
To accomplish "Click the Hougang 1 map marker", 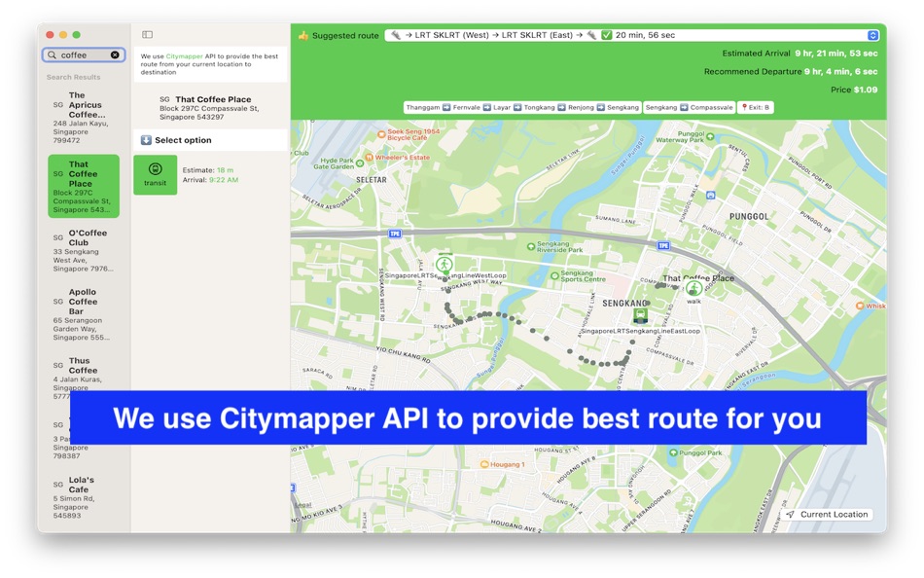I will 484,464.
